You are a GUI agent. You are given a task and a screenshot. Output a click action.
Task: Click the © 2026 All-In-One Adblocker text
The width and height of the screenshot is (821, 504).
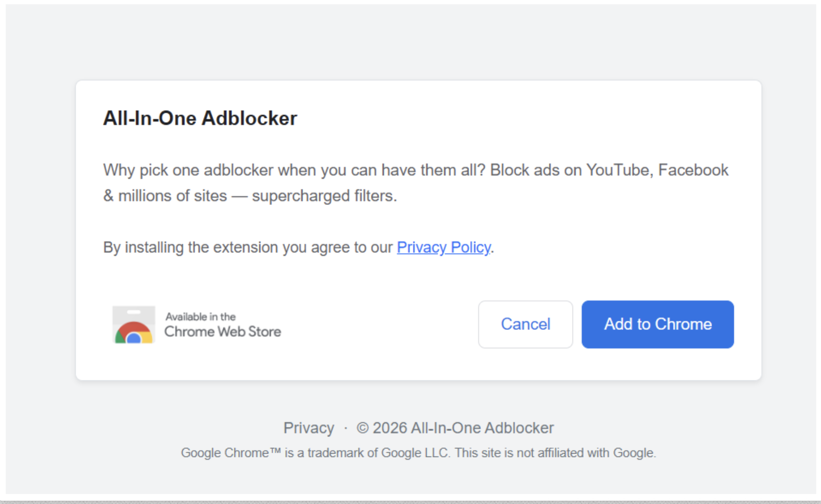pos(455,428)
